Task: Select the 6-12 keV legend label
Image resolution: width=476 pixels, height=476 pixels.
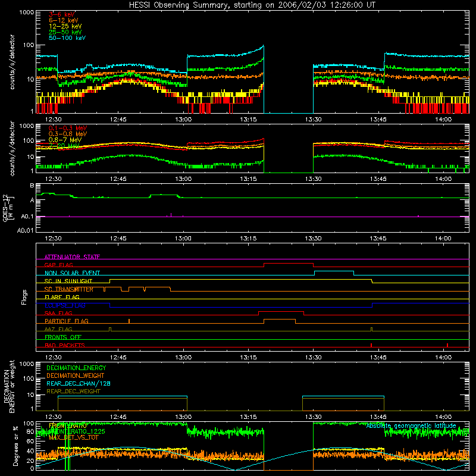Action: coord(64,20)
